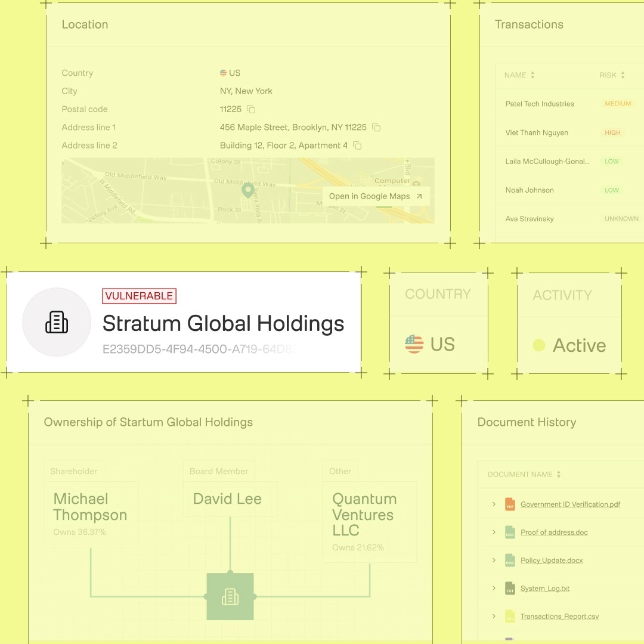Open Policy Update.docx link
Viewport: 644px width, 644px height.
point(552,560)
